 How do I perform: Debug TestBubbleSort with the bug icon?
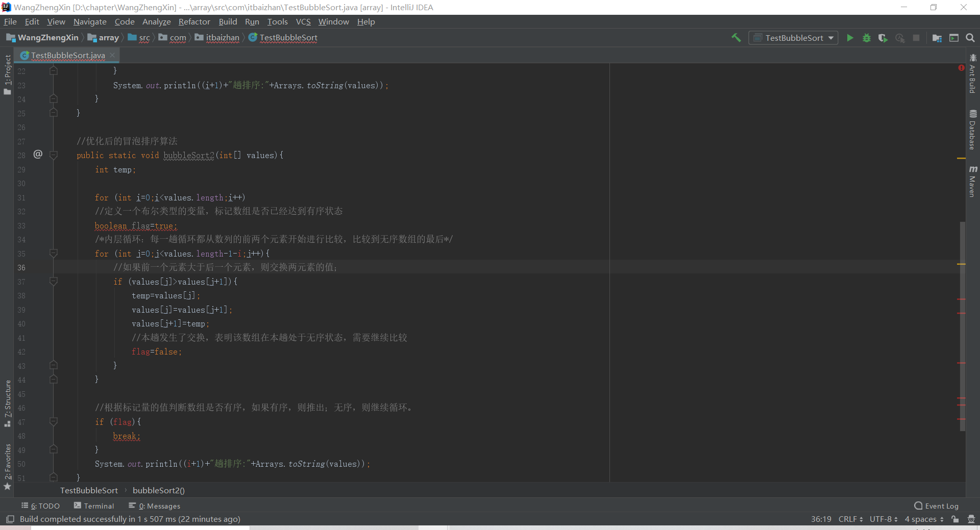click(x=866, y=38)
